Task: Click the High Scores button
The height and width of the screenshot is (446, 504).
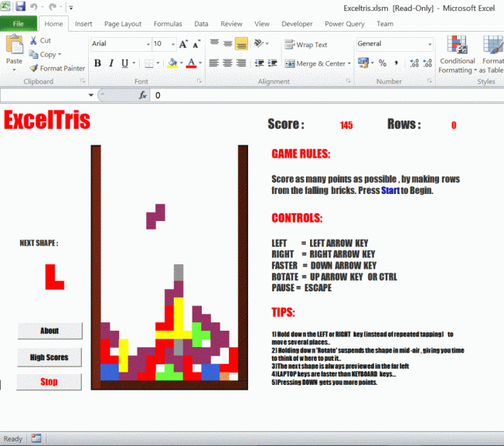Action: (x=49, y=357)
